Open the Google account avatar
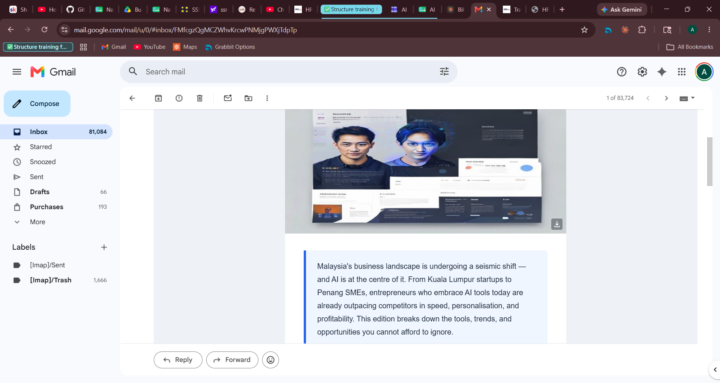Viewport: 720px width, 383px height. [704, 72]
